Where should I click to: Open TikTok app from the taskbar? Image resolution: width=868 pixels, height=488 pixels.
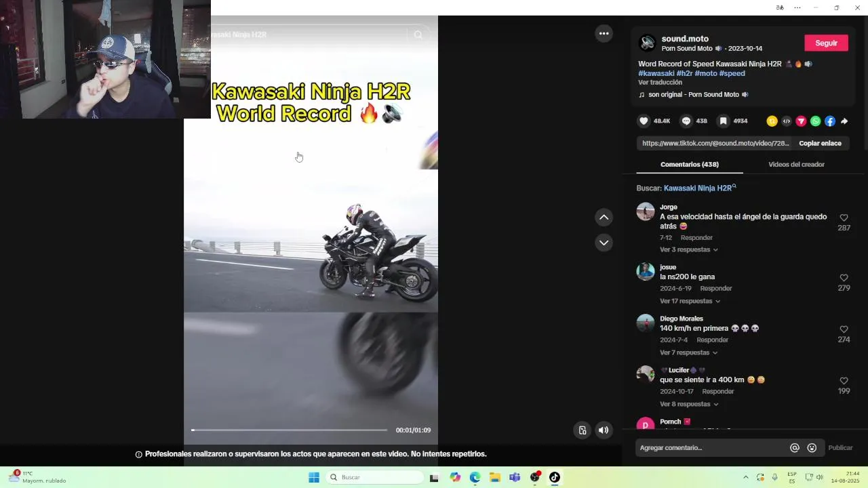click(555, 477)
